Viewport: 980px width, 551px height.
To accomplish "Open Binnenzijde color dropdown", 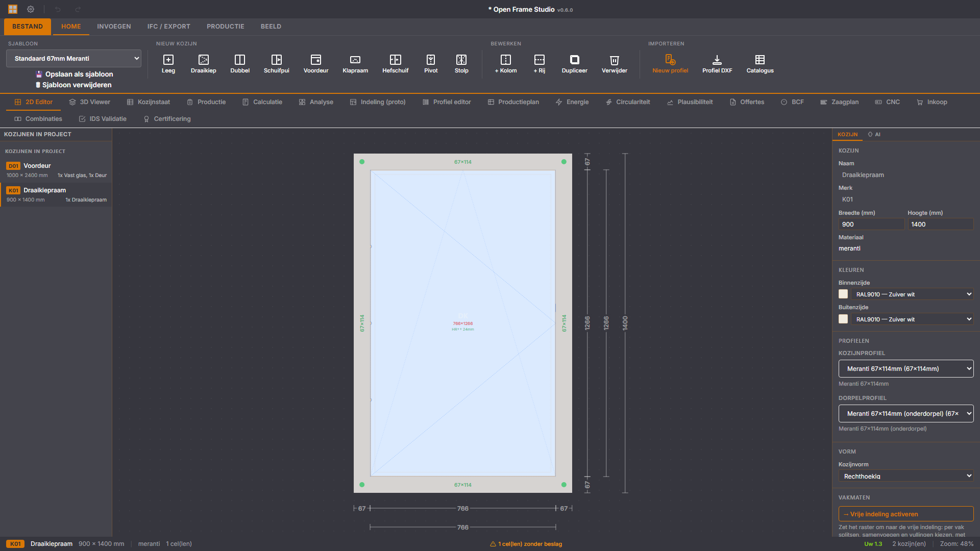I will (912, 294).
